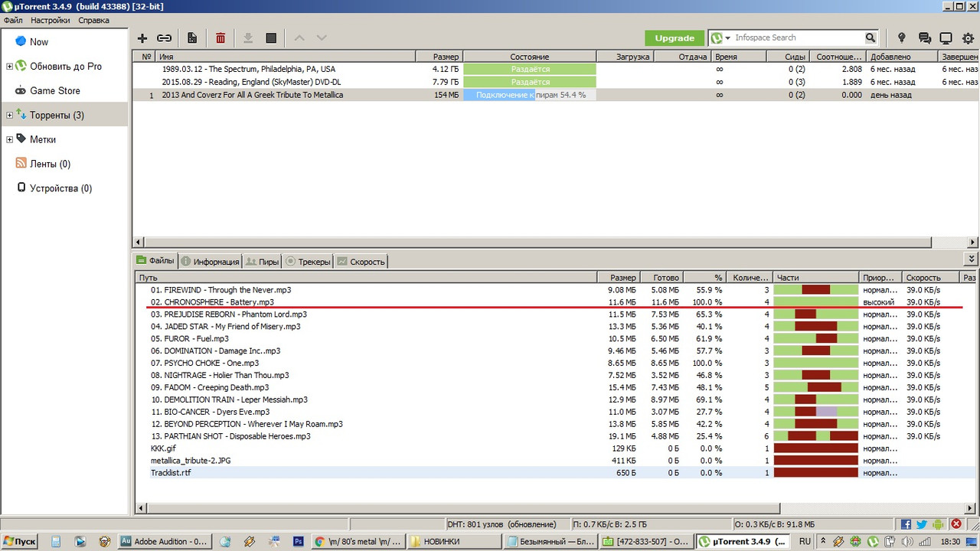Open the lightbulb tips icon
Screen dimensions: 980x551
pyautogui.click(x=902, y=37)
